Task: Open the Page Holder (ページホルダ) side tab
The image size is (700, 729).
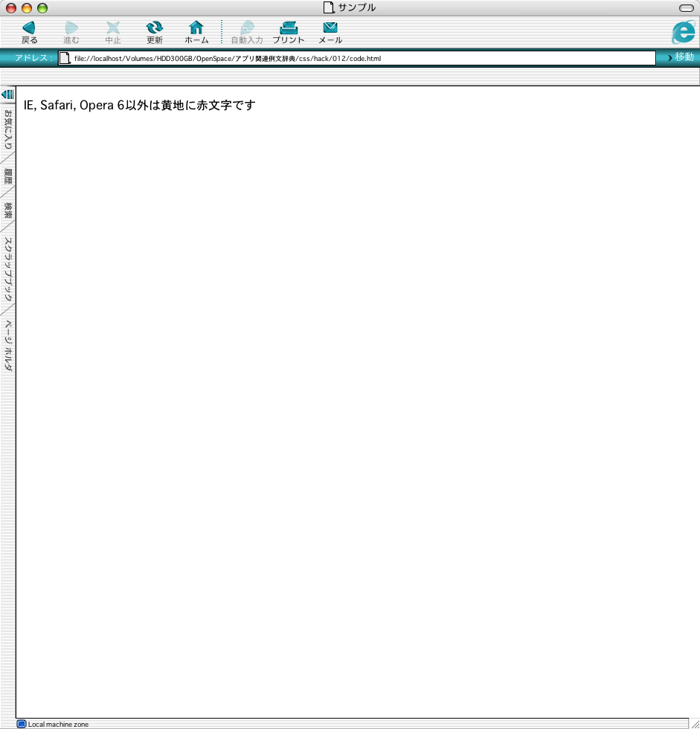Action: click(x=8, y=345)
